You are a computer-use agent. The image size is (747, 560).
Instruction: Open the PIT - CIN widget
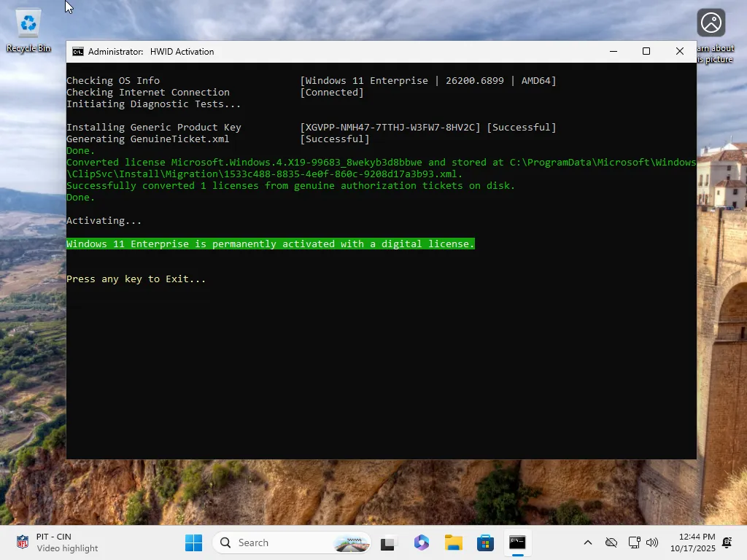tap(56, 542)
